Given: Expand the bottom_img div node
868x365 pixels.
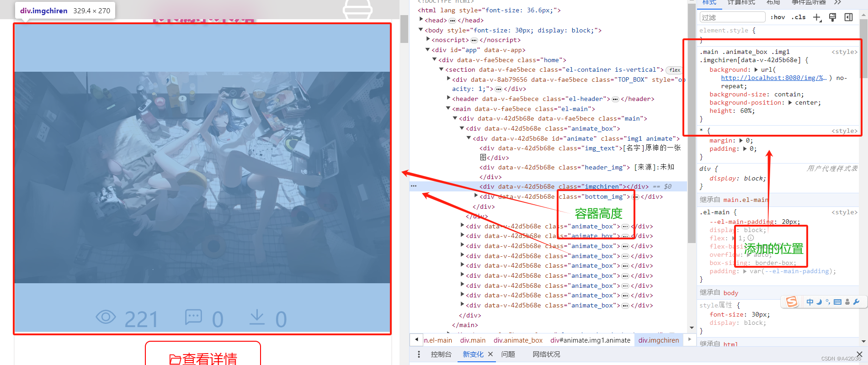Looking at the screenshot, I should (476, 196).
